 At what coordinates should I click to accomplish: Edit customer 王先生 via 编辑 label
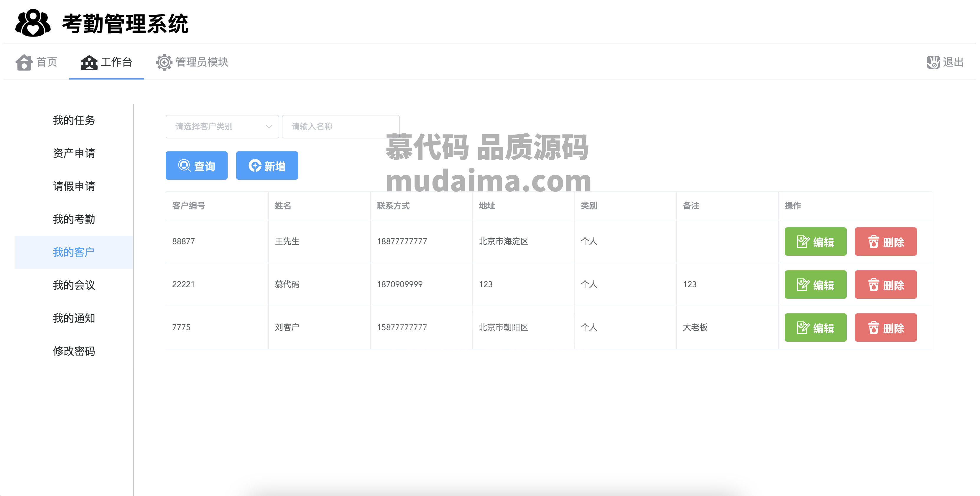(x=824, y=242)
